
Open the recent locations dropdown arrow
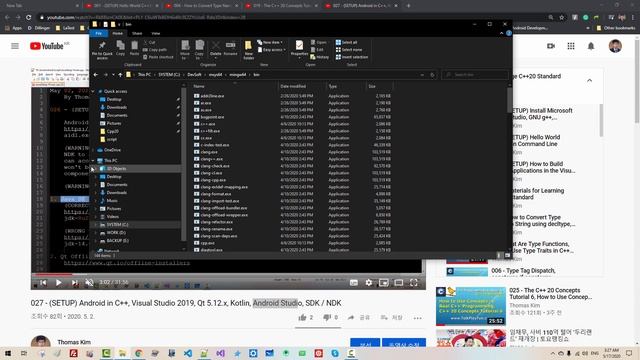(113, 75)
